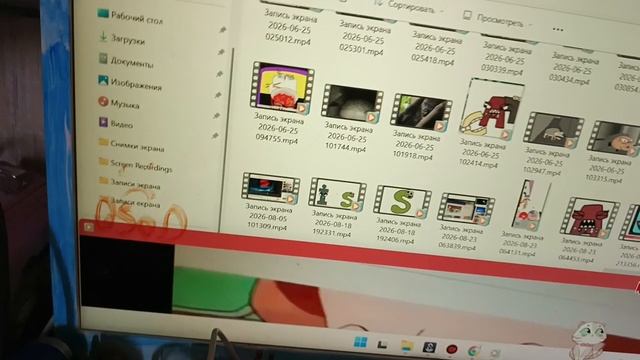
Task: Select the file named 030339.mp4
Action: click(504, 59)
